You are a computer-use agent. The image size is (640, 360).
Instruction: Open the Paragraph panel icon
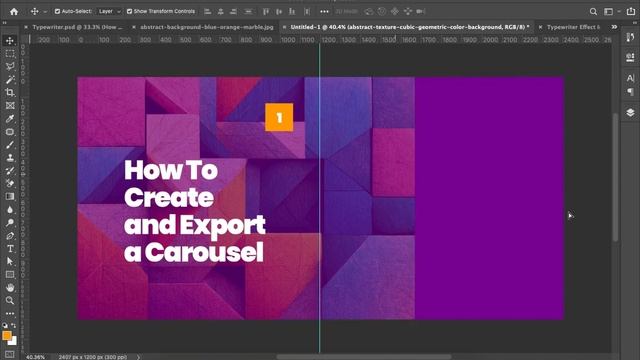point(630,93)
